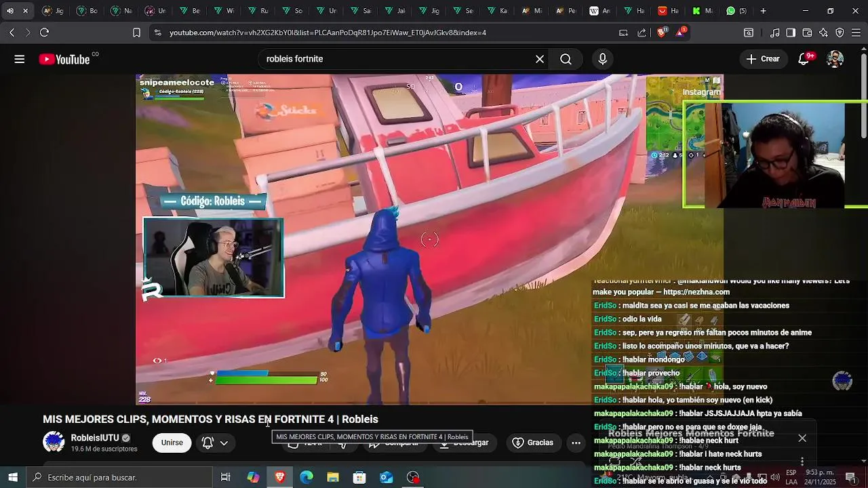Click the taskbar 'Escribe aquí para buscar' box
This screenshot has height=488, width=868.
[x=119, y=477]
